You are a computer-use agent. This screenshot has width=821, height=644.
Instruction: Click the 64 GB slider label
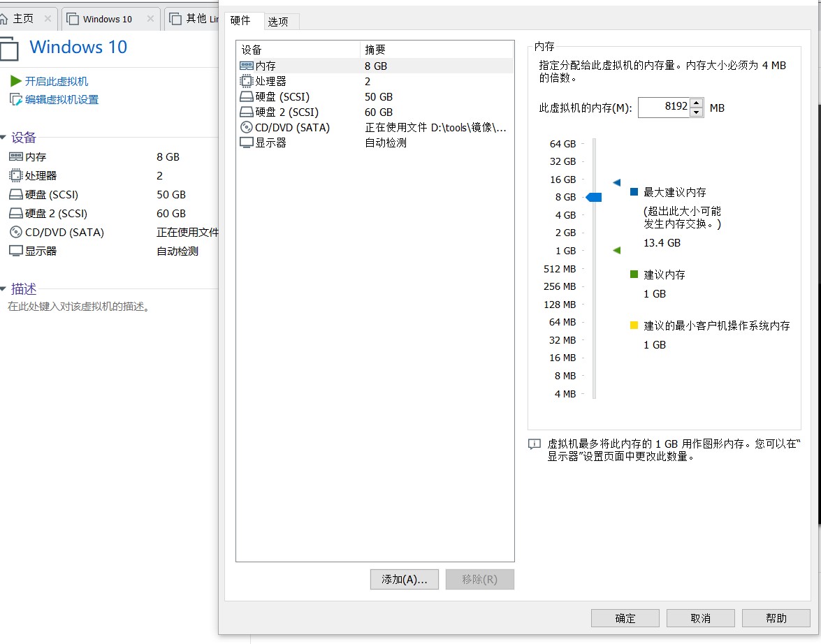point(562,144)
